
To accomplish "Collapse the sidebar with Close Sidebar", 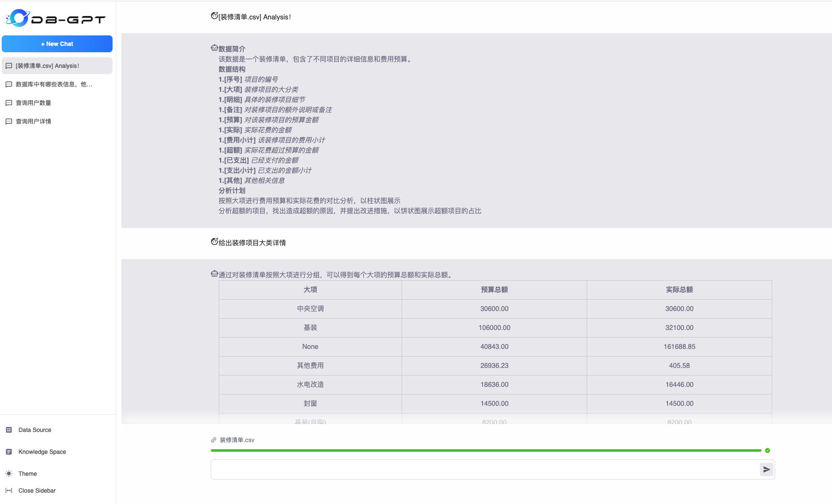I will coord(37,491).
